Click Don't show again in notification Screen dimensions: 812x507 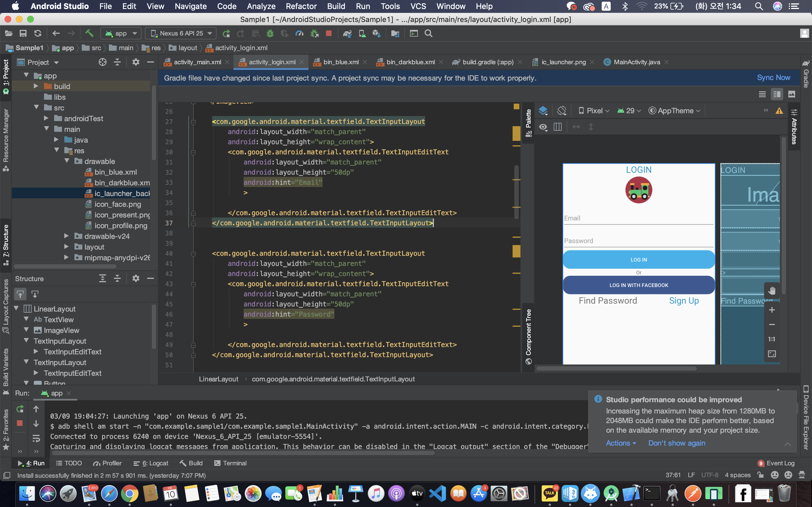point(676,443)
